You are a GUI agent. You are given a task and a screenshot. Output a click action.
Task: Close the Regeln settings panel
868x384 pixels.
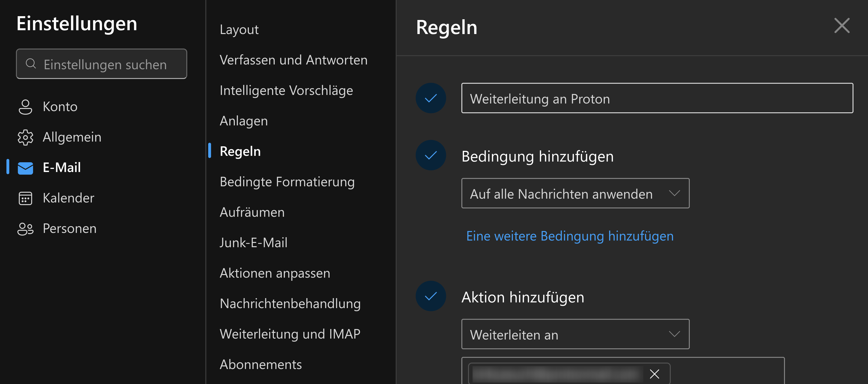pos(841,26)
